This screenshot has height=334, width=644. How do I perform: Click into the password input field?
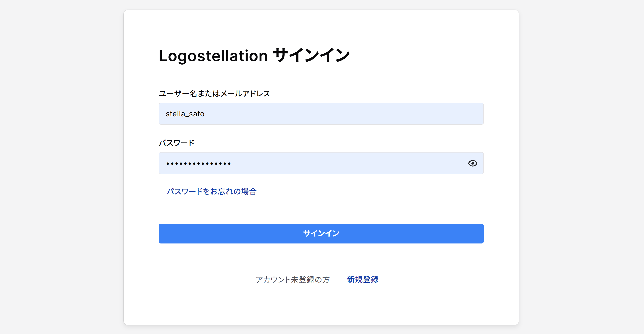pos(300,163)
